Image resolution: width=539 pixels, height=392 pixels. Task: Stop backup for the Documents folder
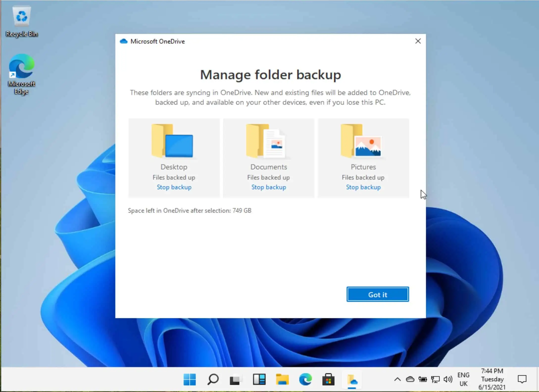point(268,187)
